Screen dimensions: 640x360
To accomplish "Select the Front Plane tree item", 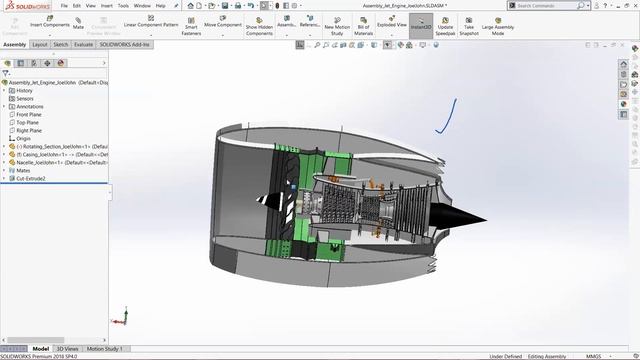I will pyautogui.click(x=29, y=115).
